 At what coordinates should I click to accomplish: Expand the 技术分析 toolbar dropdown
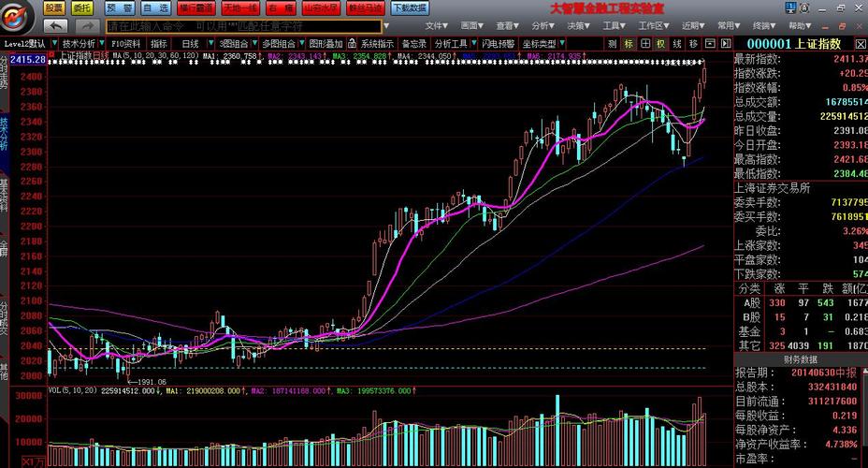click(x=102, y=43)
